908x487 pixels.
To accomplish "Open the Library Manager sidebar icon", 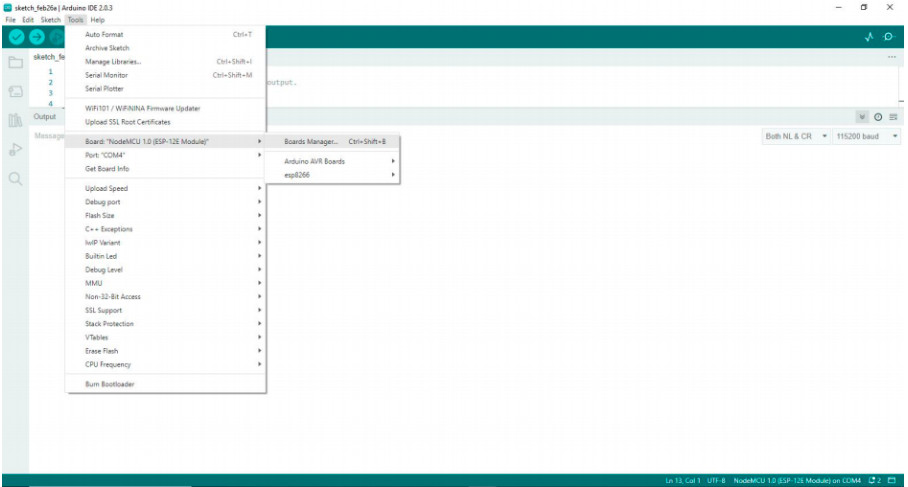I will coord(16,120).
